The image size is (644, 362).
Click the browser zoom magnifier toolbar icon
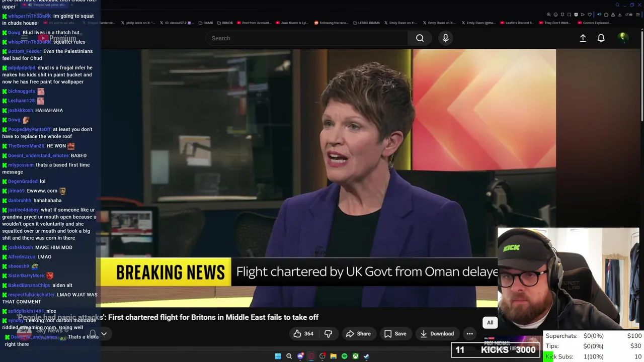click(549, 15)
